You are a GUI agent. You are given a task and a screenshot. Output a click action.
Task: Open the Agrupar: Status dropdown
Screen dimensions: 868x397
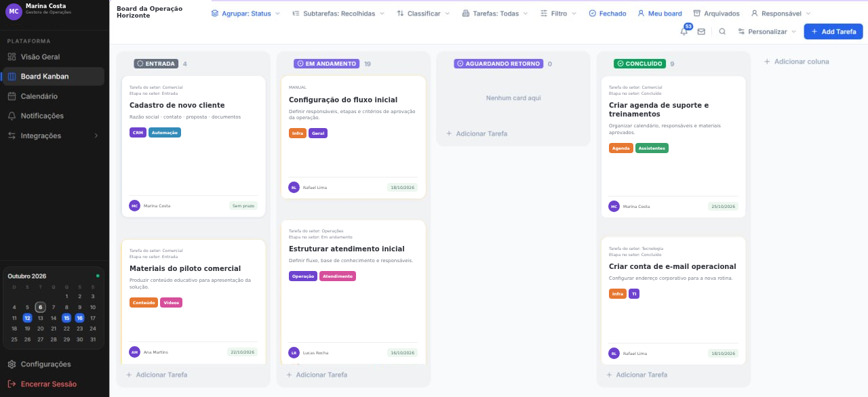point(245,14)
